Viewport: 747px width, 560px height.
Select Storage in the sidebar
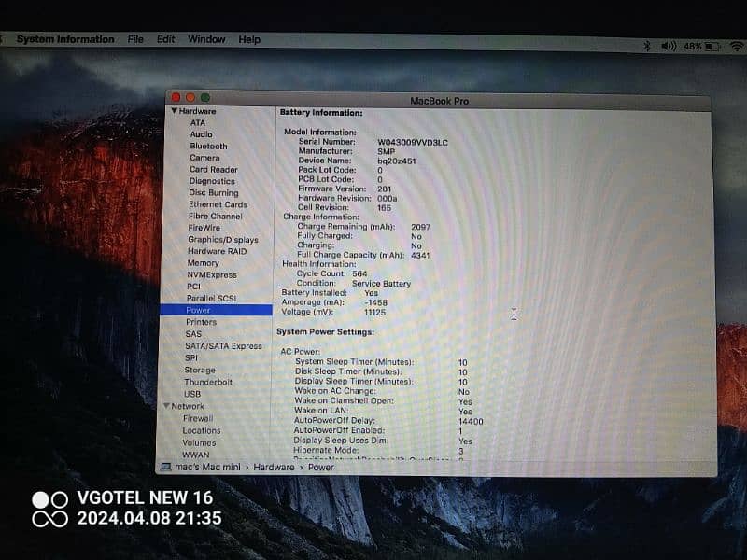[200, 370]
